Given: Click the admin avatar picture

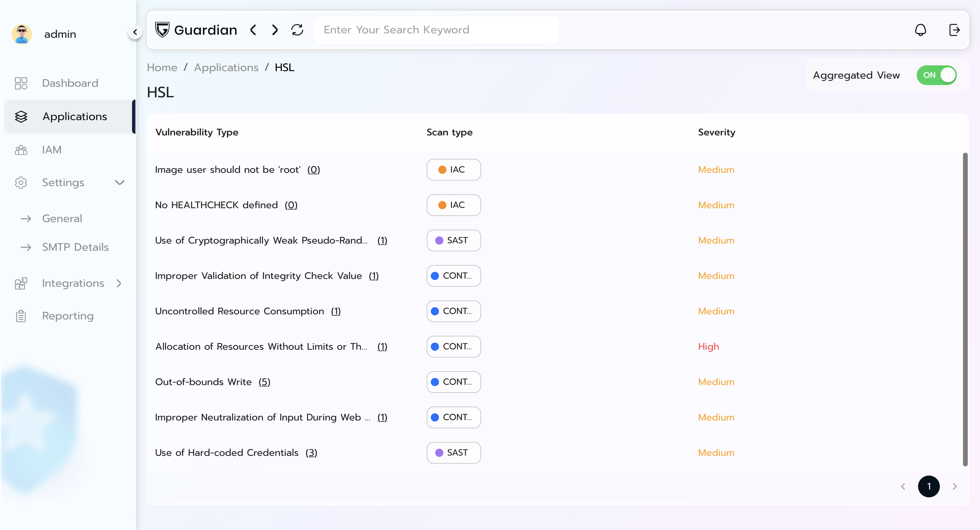Looking at the screenshot, I should (22, 34).
